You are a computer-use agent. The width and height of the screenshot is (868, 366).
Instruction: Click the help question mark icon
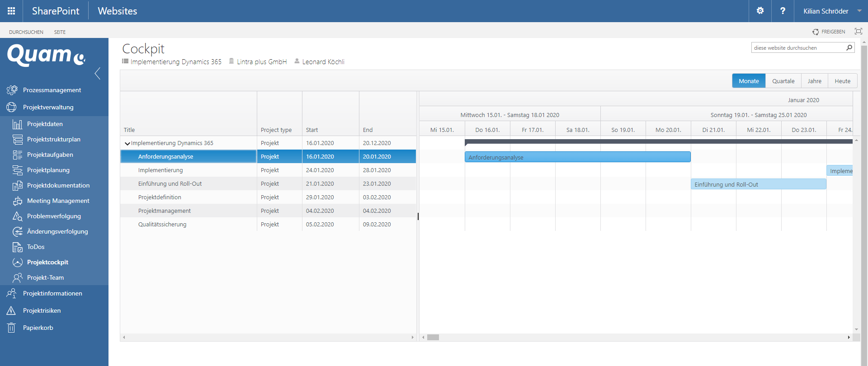(x=783, y=11)
